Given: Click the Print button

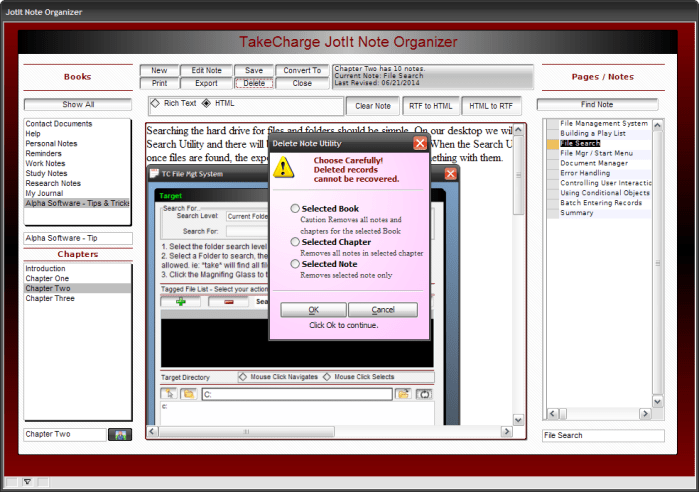Looking at the screenshot, I should [x=159, y=83].
